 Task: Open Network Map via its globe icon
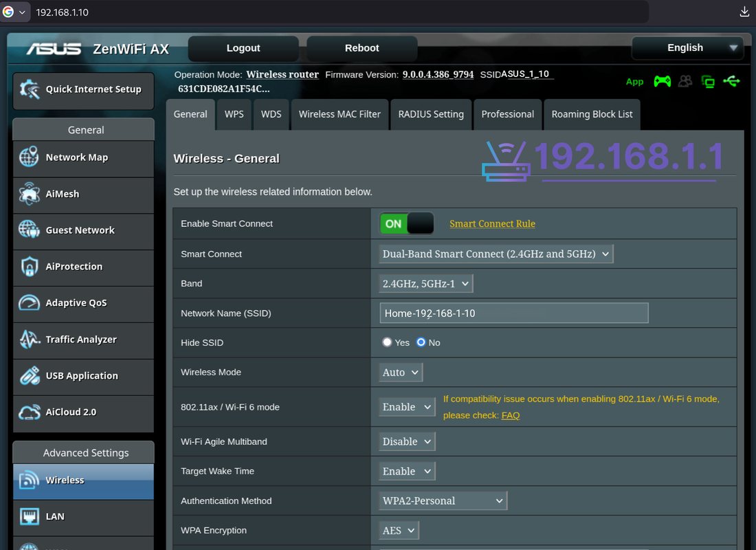29,157
